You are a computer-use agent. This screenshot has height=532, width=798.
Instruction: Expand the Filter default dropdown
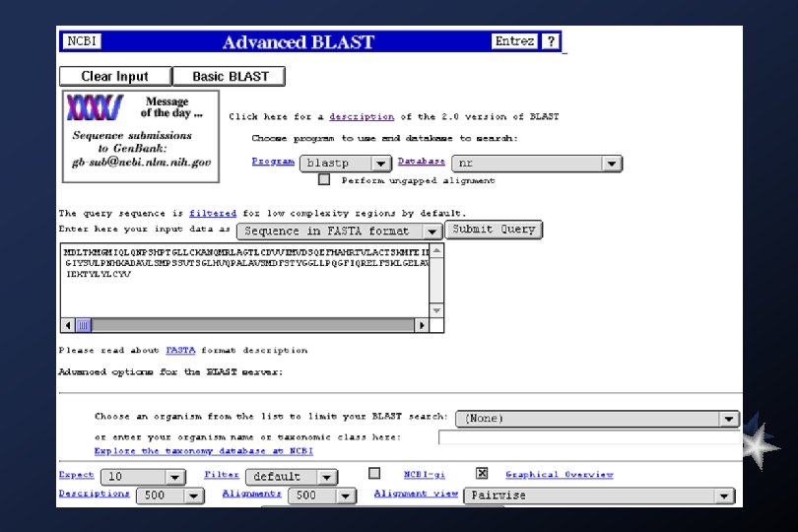292,477
